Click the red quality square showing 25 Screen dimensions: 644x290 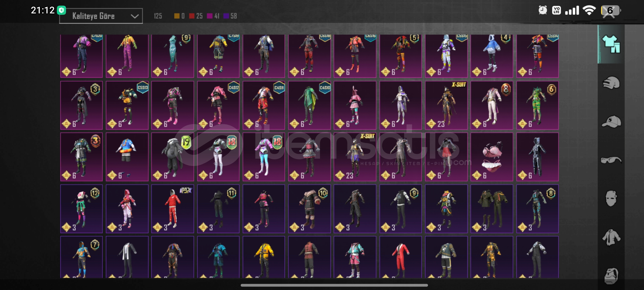(192, 16)
